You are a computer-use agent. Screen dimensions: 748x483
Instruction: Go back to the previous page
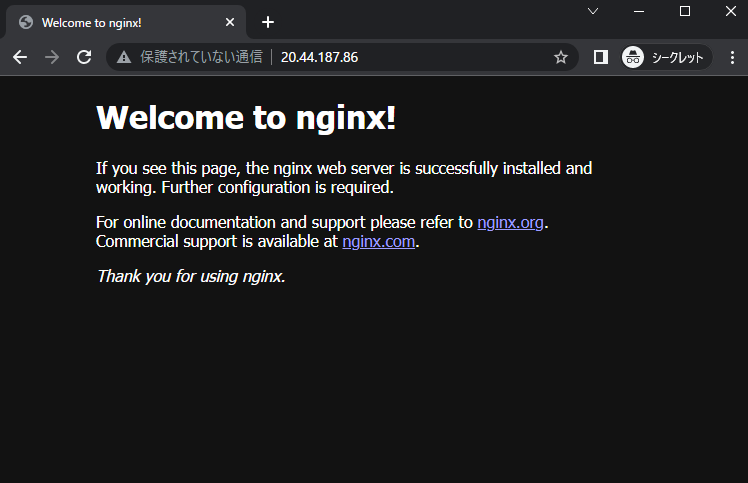point(20,57)
